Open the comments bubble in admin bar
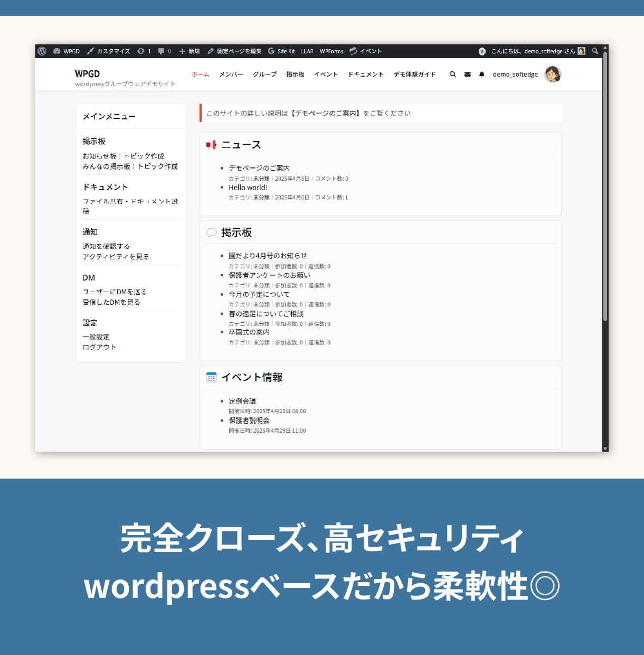Image resolution: width=644 pixels, height=655 pixels. (x=165, y=51)
